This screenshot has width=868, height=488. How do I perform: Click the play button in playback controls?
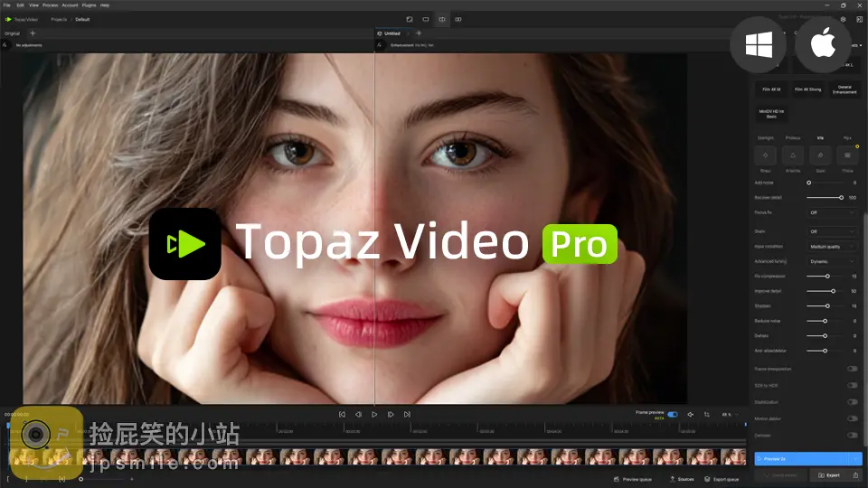point(374,414)
